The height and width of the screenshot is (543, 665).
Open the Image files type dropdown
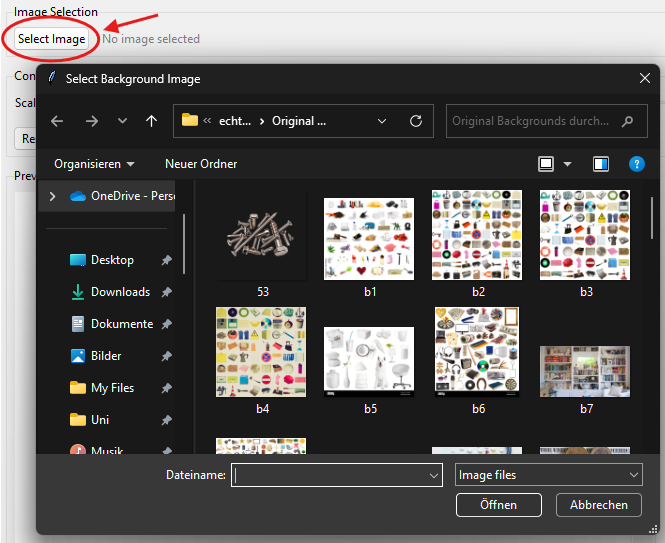coord(549,475)
